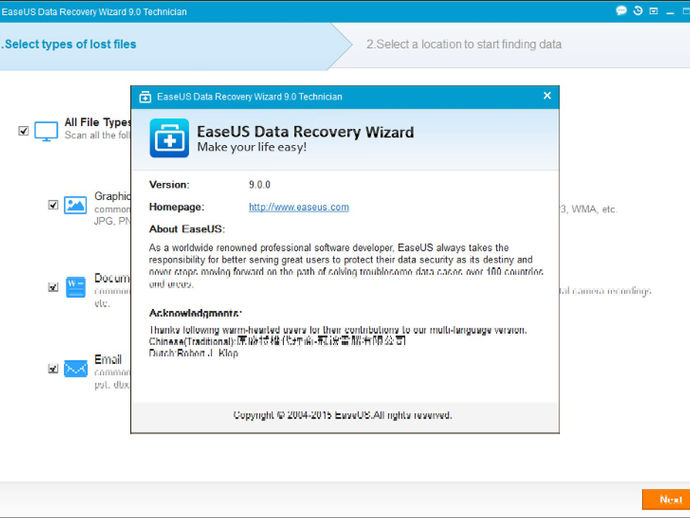The height and width of the screenshot is (518, 690).
Task: Click the Acknowledgments heading
Action: pos(195,313)
